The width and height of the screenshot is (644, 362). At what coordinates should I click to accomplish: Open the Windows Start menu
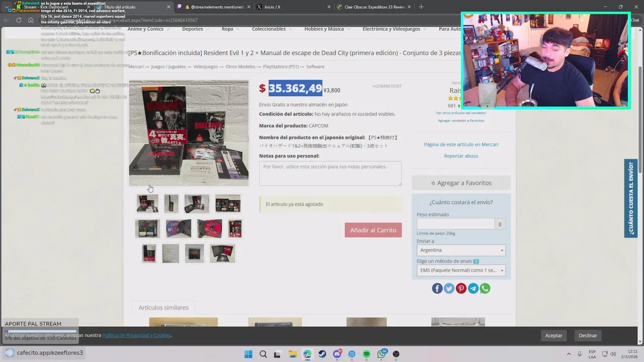248,354
